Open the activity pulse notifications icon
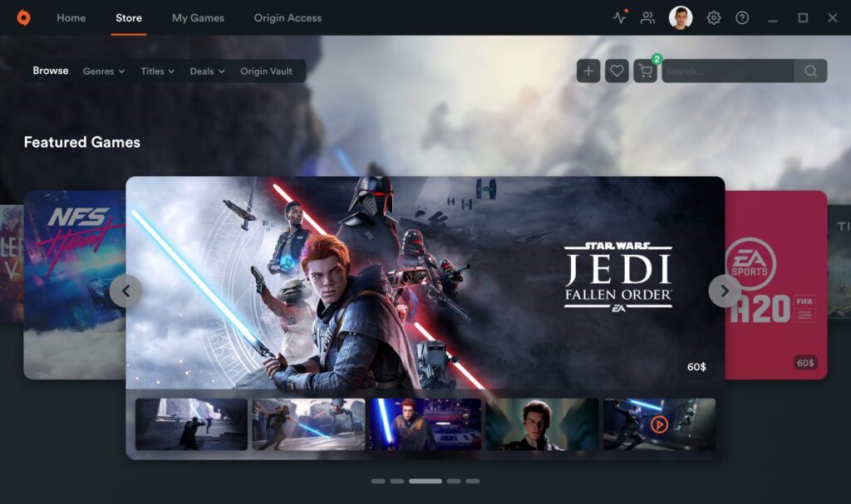 coord(620,17)
